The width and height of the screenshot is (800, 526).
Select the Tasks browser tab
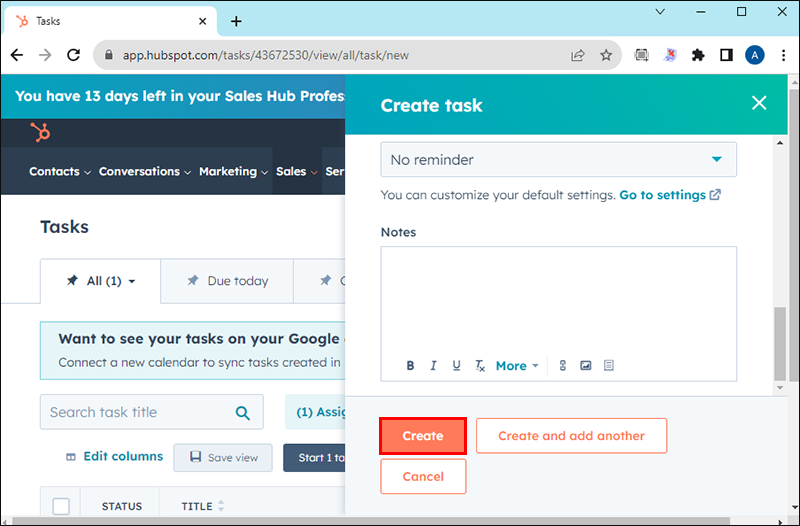coord(111,21)
